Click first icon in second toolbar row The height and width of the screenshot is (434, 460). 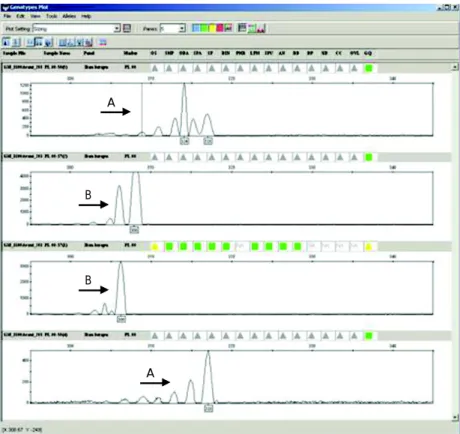(6, 42)
